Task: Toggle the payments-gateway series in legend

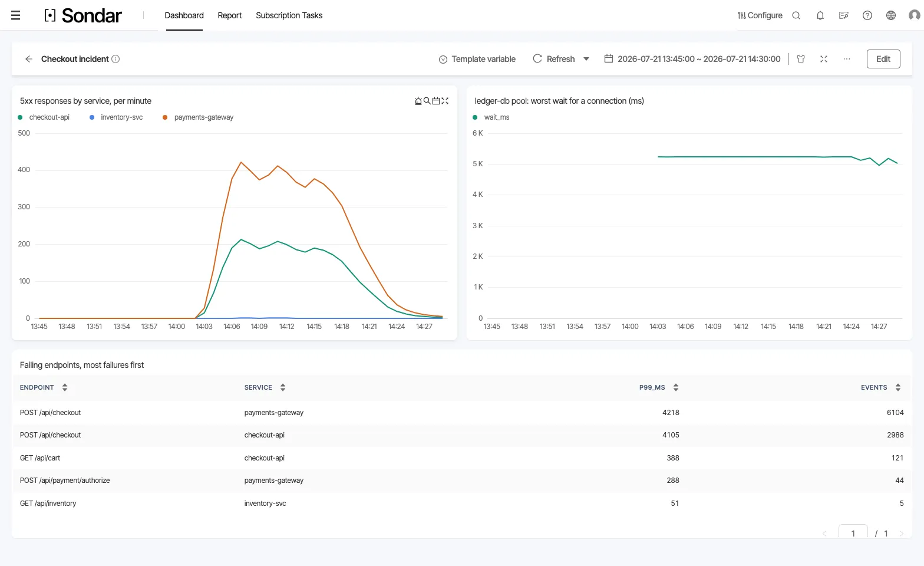Action: coord(198,117)
